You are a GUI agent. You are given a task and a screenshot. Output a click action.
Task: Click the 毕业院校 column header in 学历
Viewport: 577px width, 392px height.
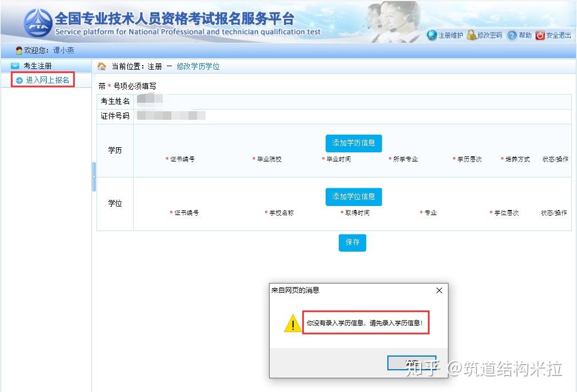pos(269,159)
